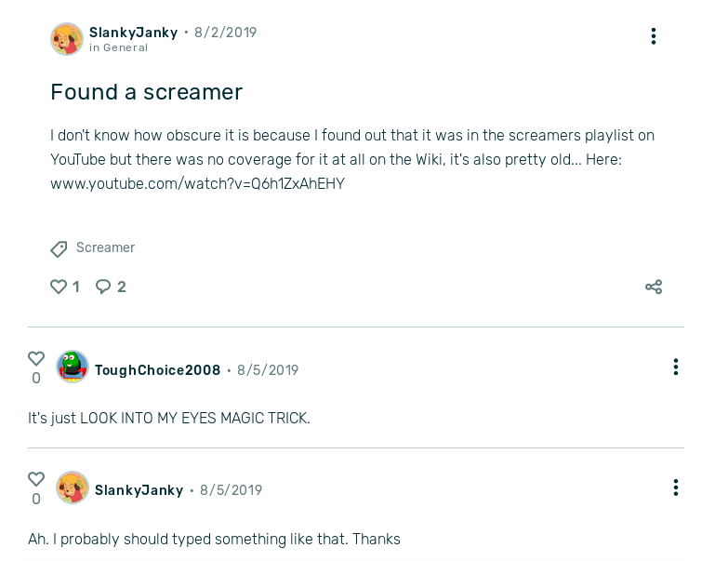Open the 'Found a screamer' post title
The image size is (728, 561).
(146, 92)
